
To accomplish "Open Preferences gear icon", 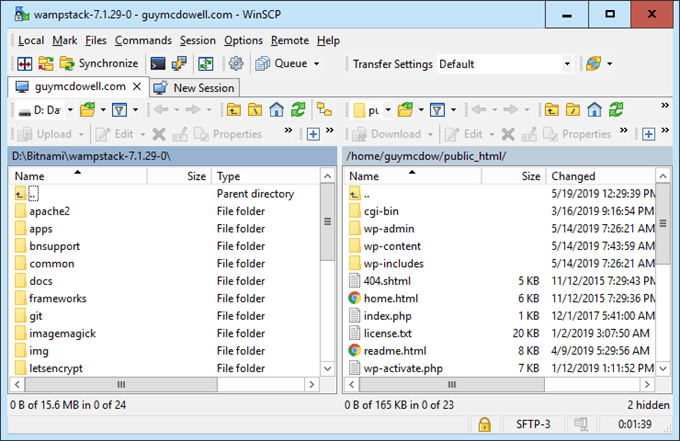I will 236,64.
